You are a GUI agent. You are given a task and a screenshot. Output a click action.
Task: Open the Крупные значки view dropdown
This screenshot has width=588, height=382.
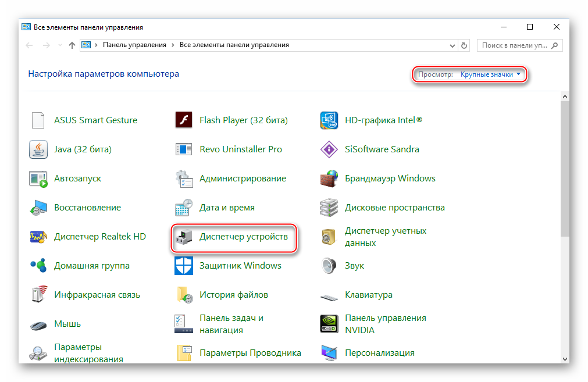click(490, 74)
